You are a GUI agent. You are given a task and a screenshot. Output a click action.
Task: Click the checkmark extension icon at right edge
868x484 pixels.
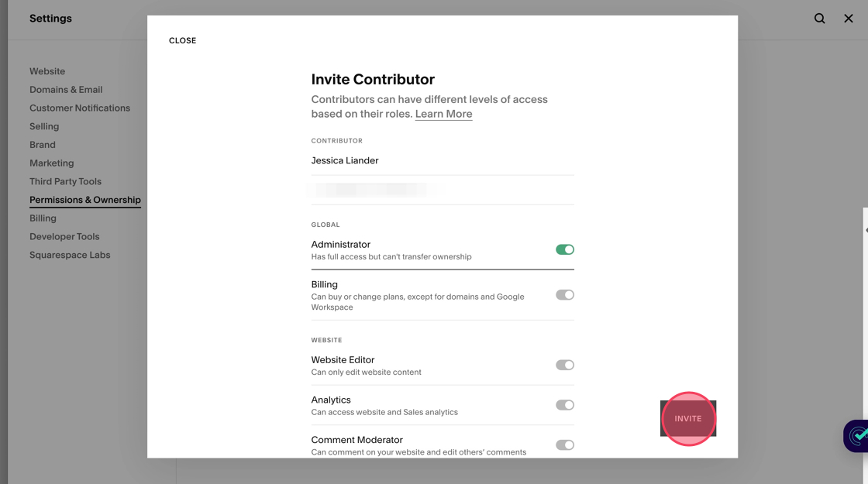[857, 436]
